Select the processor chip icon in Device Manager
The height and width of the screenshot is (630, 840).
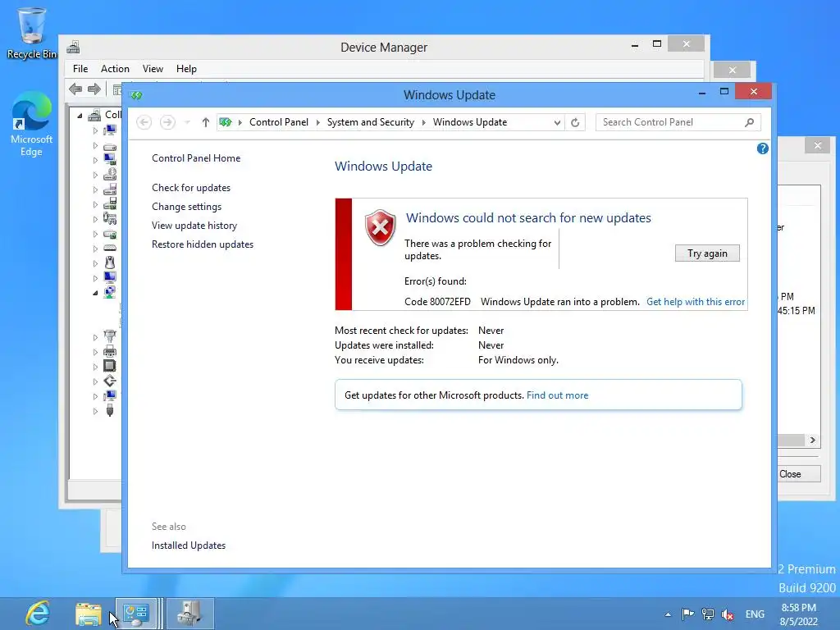(x=110, y=366)
